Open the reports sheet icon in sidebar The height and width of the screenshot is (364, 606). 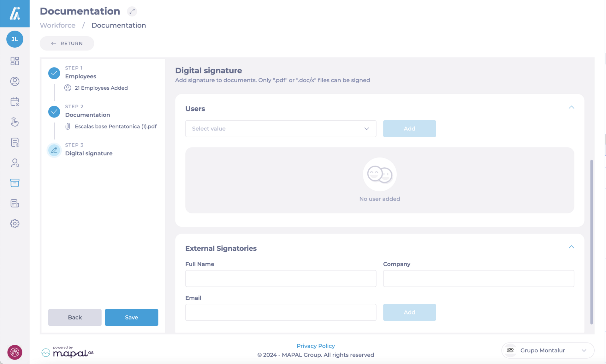tap(15, 203)
